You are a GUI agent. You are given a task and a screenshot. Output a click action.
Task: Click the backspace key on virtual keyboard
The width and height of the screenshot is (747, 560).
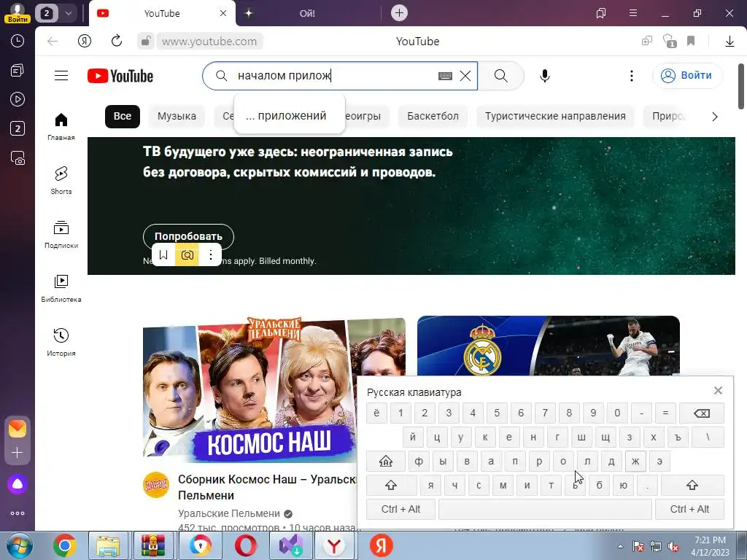(701, 413)
